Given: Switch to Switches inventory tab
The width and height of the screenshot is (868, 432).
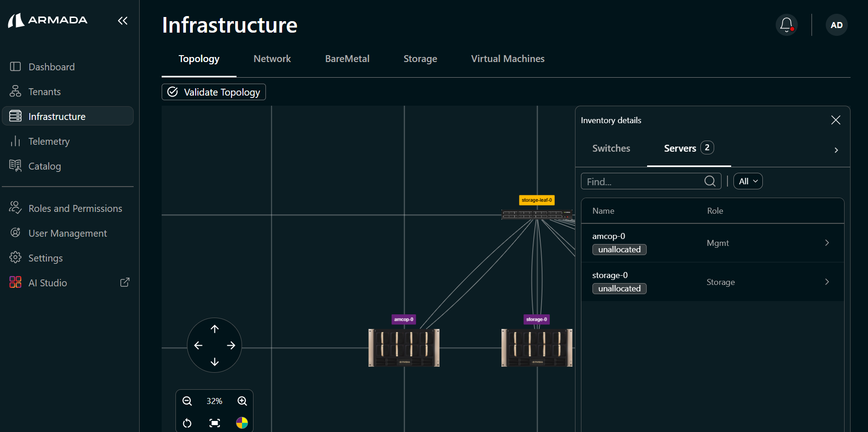Looking at the screenshot, I should click(611, 148).
